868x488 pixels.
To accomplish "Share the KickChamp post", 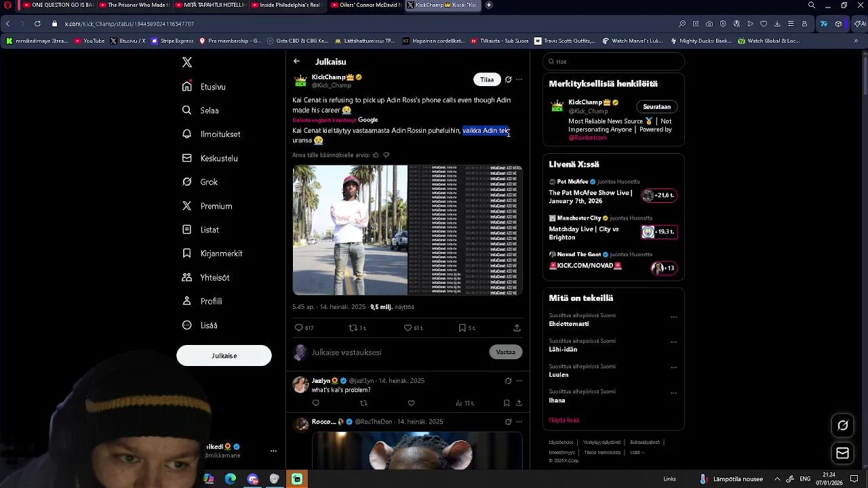I will (517, 328).
